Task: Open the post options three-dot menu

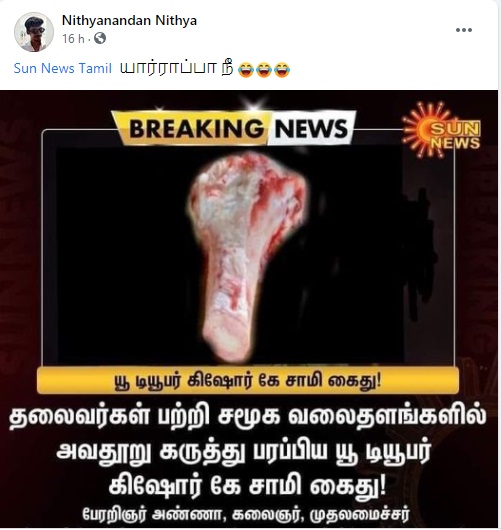Action: pyautogui.click(x=464, y=30)
